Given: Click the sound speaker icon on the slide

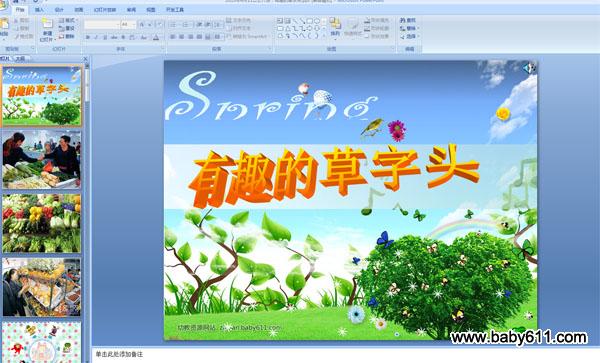Looking at the screenshot, I should 529,68.
